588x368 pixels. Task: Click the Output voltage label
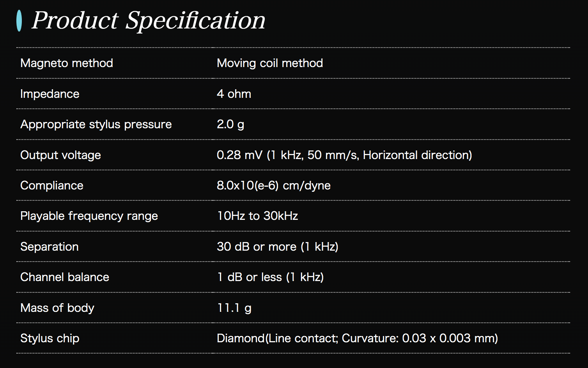tap(60, 155)
